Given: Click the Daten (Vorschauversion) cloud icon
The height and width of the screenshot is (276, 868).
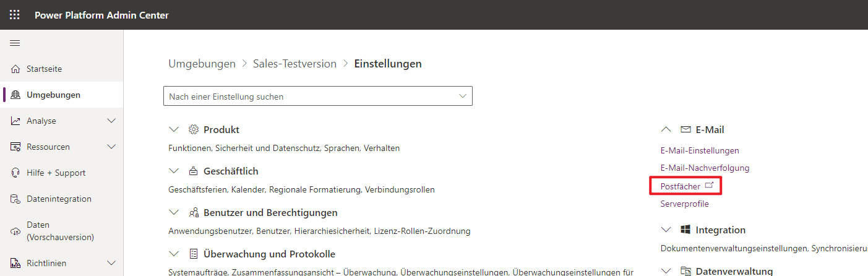Looking at the screenshot, I should tap(15, 231).
